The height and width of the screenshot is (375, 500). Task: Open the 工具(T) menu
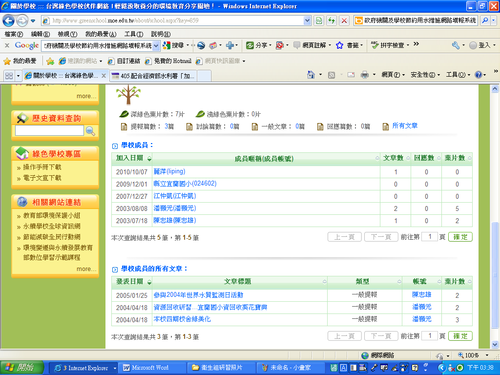pos(134,34)
